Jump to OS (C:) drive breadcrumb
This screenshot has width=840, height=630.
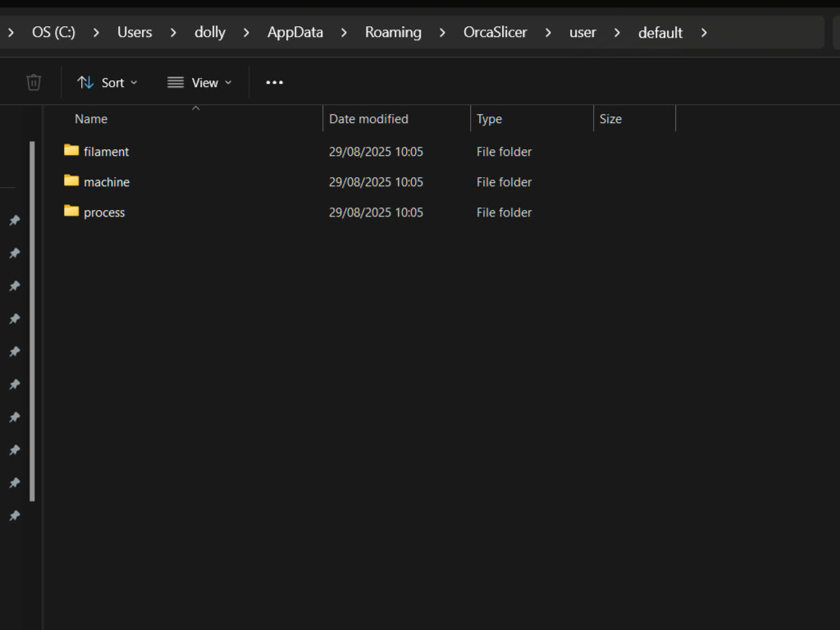tap(53, 33)
